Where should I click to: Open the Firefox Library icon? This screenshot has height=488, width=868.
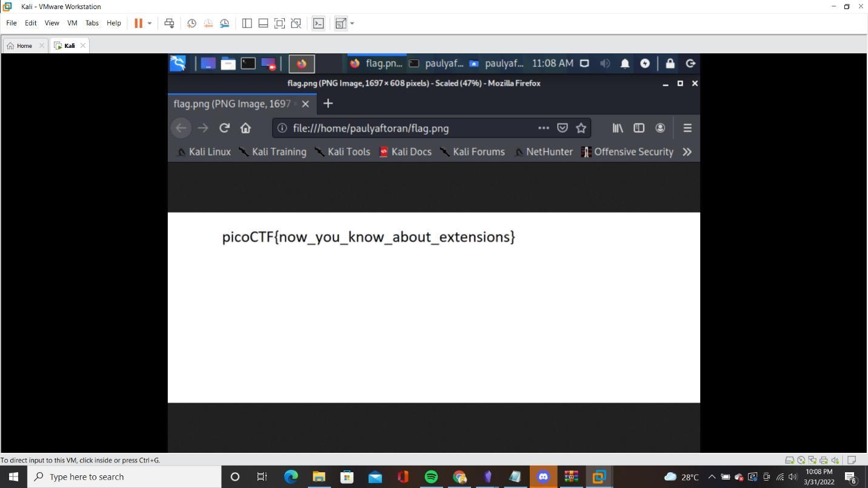pyautogui.click(x=618, y=128)
